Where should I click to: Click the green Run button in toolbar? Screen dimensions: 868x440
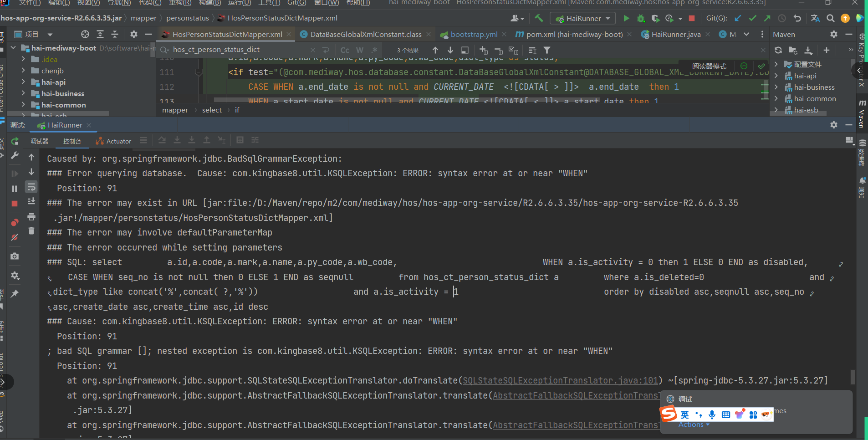coord(626,18)
